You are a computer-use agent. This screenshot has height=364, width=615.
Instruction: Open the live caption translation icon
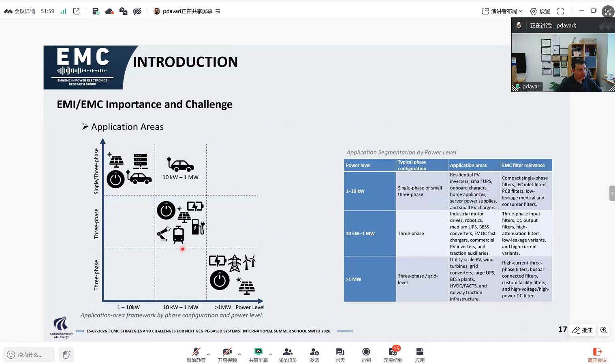click(x=124, y=11)
